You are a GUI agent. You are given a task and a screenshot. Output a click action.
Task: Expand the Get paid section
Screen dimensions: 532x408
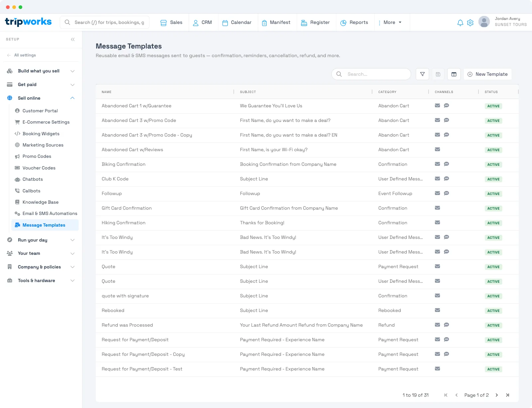pos(41,84)
